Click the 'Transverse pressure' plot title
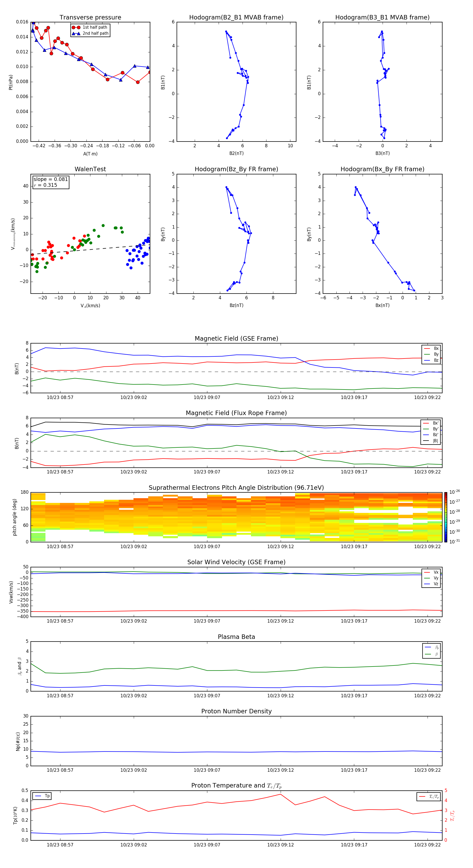Screen dimensions: 473x868 point(90,18)
